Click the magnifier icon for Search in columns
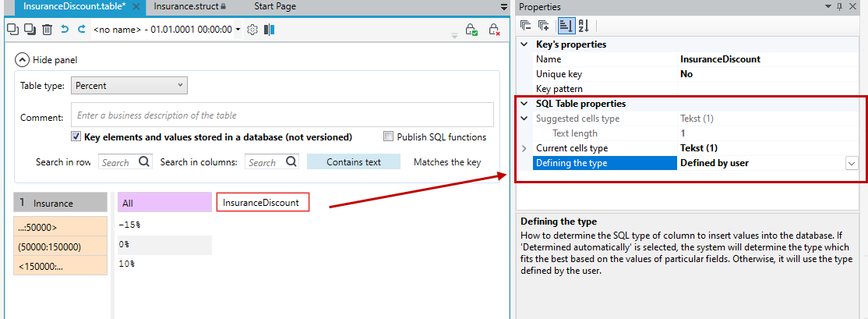The width and height of the screenshot is (868, 319). (291, 161)
